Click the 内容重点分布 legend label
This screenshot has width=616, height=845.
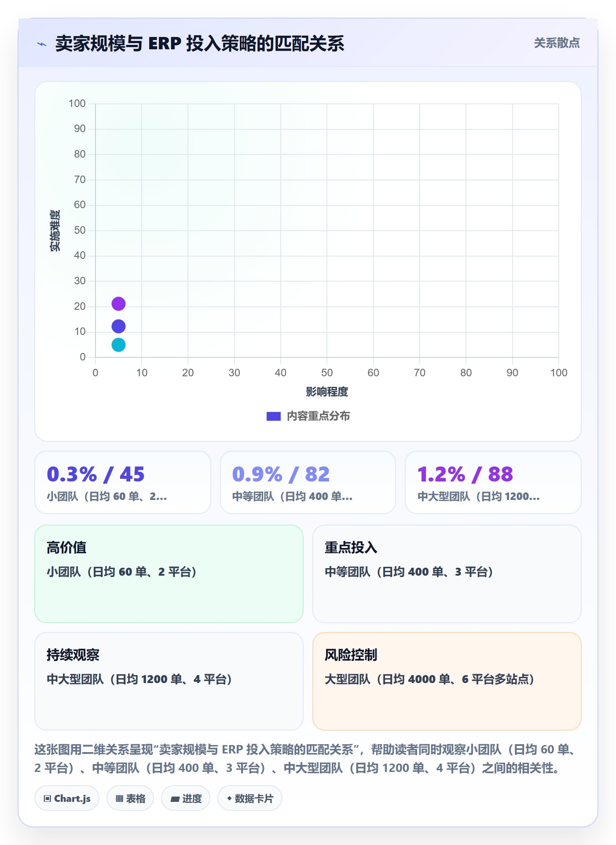pyautogui.click(x=318, y=416)
